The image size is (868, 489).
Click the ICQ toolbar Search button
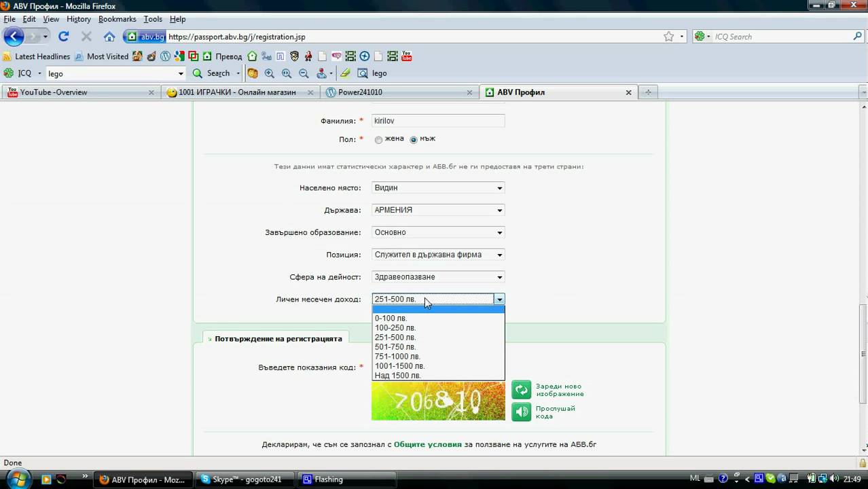(213, 73)
